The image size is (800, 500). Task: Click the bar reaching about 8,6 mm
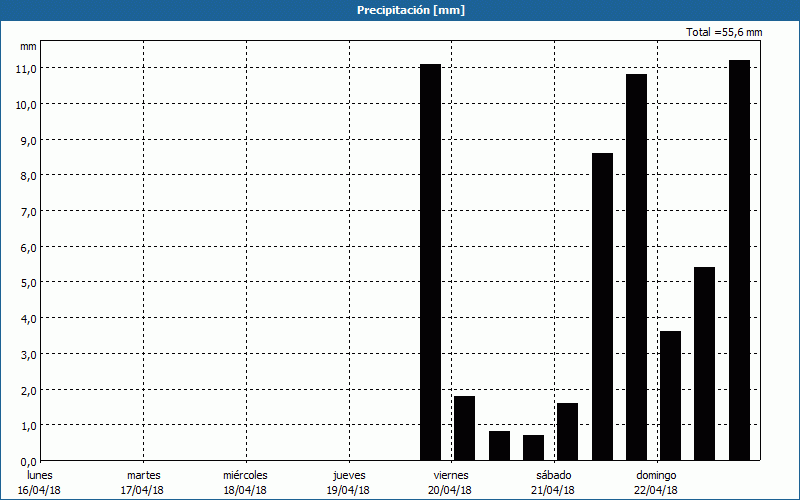point(602,306)
